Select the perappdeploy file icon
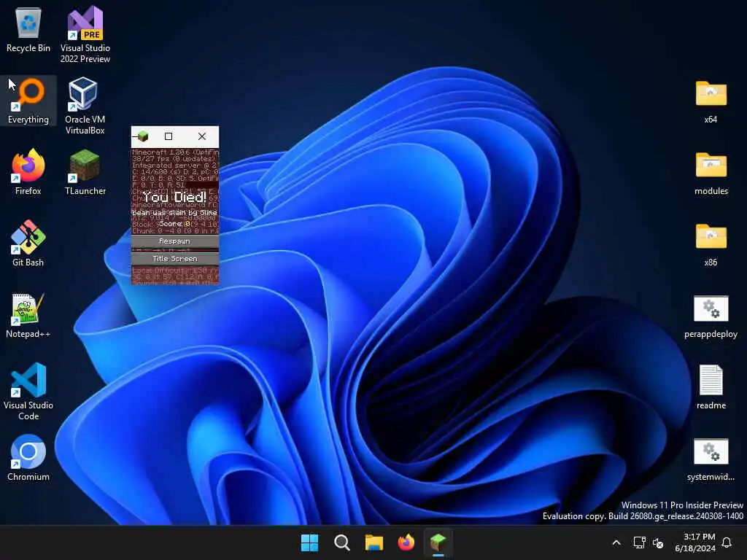 (x=711, y=315)
